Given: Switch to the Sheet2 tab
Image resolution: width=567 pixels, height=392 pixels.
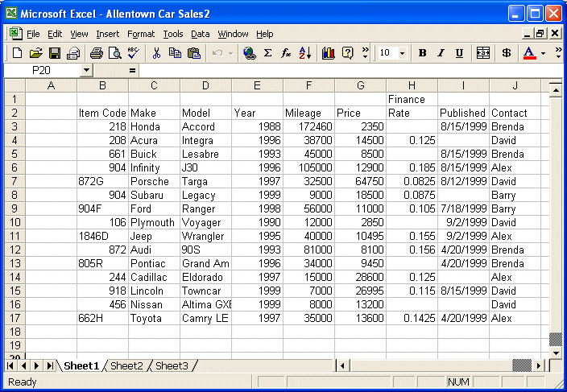Looking at the screenshot, I should 126,366.
